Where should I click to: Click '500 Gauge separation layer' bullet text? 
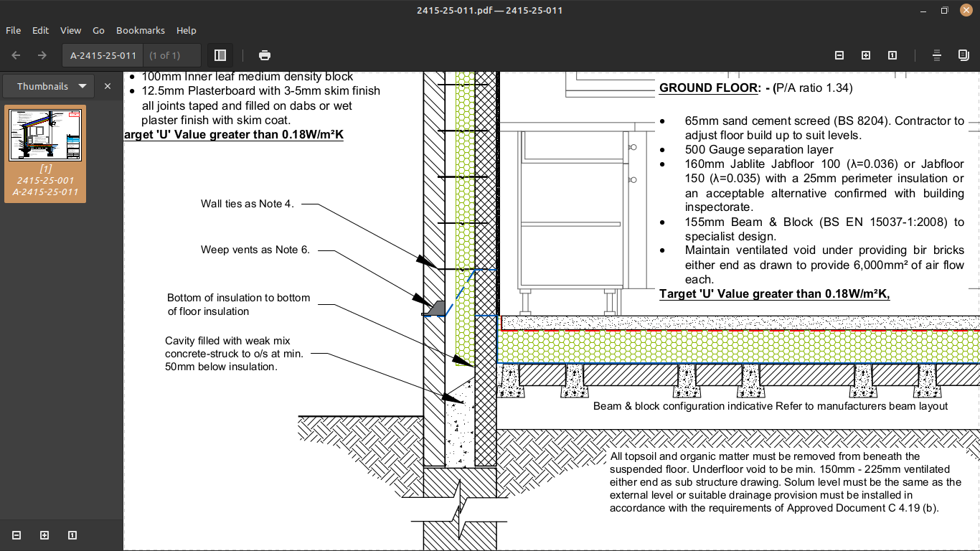click(759, 149)
